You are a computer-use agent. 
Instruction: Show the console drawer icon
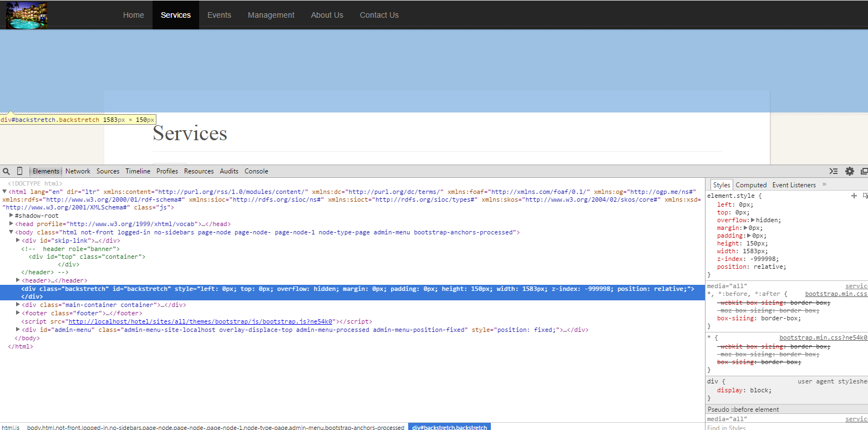coord(833,171)
